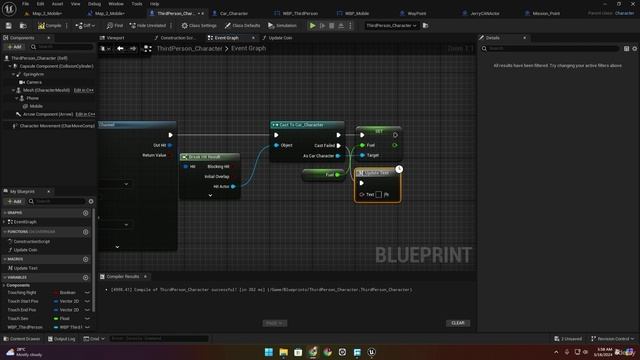Click the graph icon before ThirdPerson_Character breadcrumb
This screenshot has width=640, height=360.
click(x=148, y=49)
